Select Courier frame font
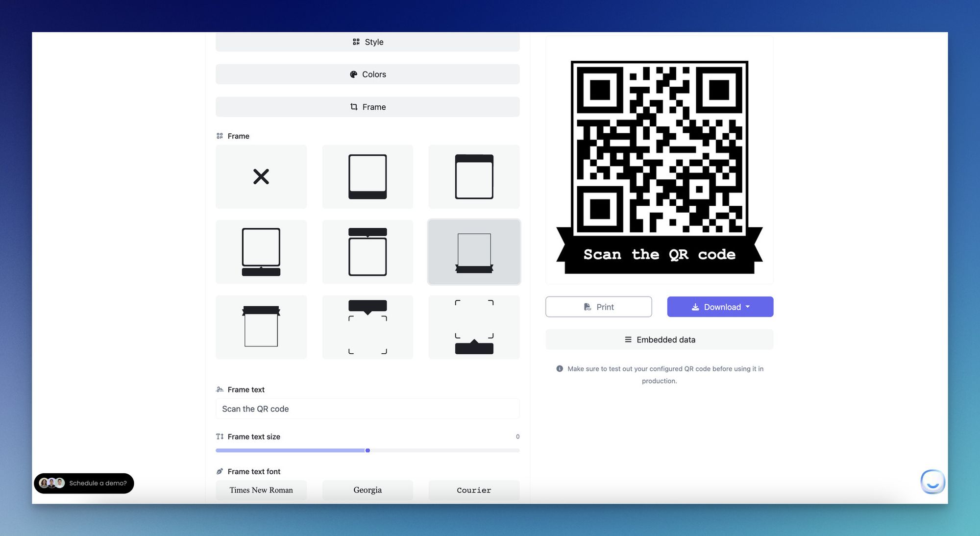Image resolution: width=980 pixels, height=536 pixels. [474, 490]
